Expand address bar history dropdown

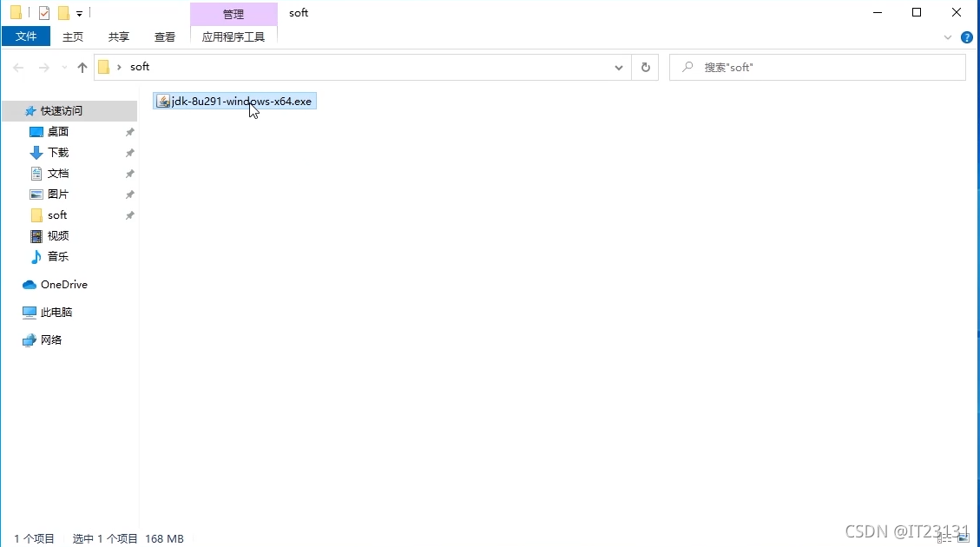[618, 68]
